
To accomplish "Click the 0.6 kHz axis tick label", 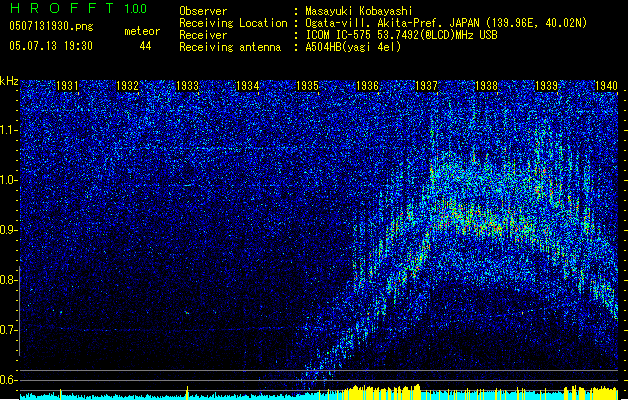I will pos(8,380).
